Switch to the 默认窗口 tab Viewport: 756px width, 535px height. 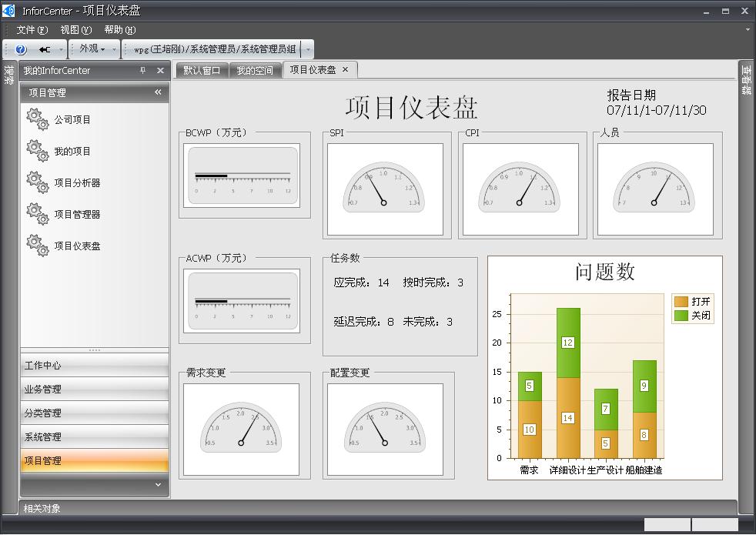click(x=202, y=70)
